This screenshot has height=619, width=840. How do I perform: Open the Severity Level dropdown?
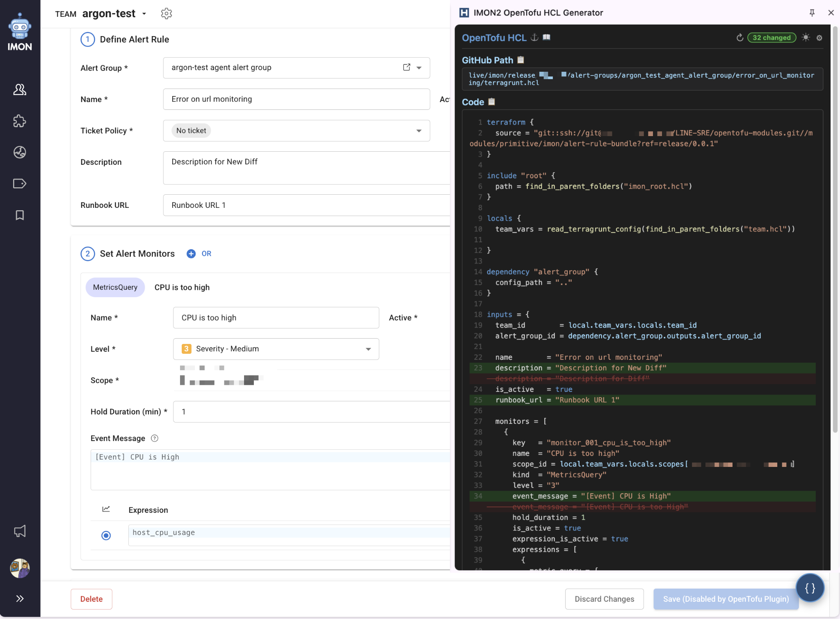pos(276,349)
